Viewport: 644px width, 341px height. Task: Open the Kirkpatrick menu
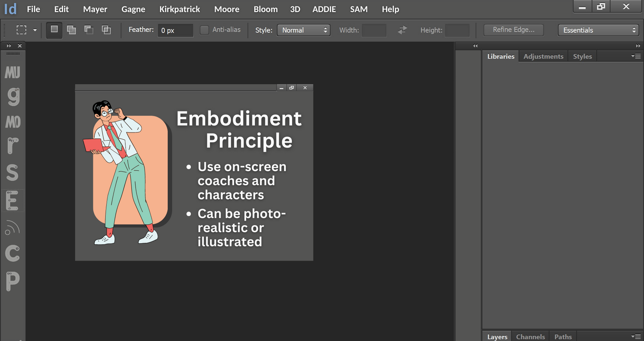tap(180, 9)
